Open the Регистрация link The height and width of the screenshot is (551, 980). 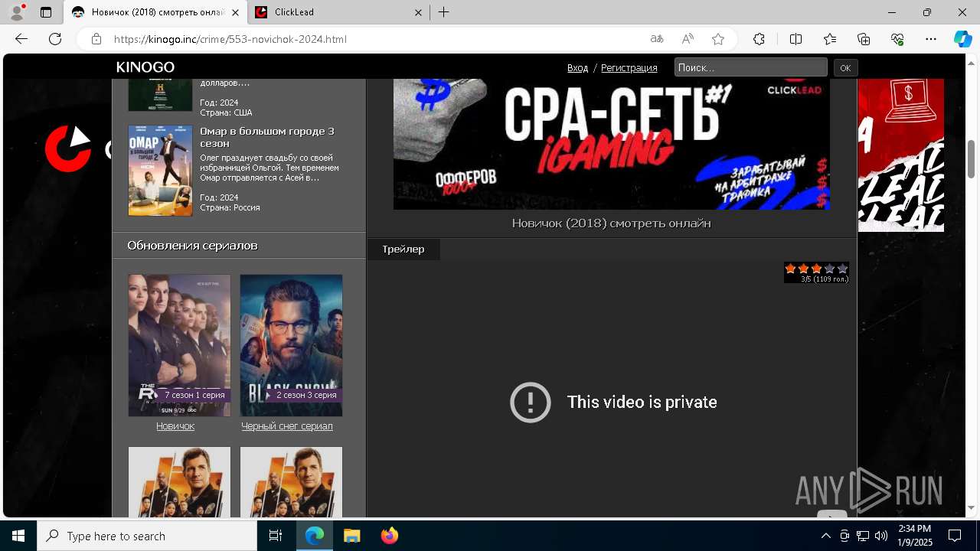tap(629, 68)
